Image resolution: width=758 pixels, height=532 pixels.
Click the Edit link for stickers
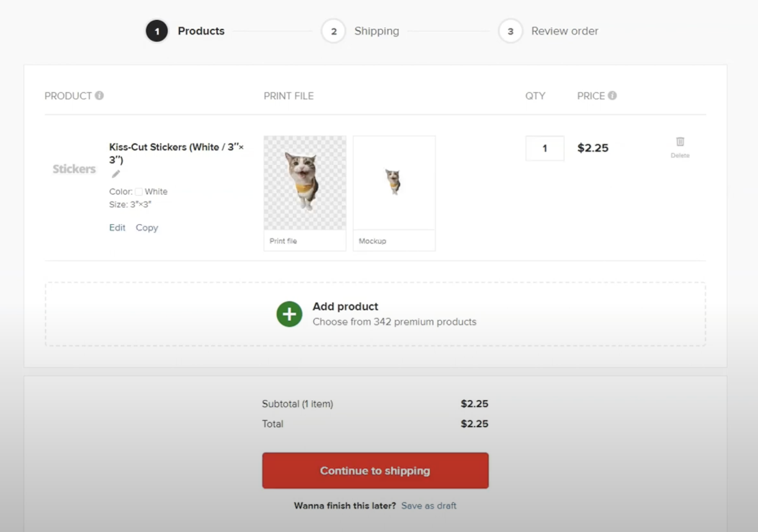[117, 227]
